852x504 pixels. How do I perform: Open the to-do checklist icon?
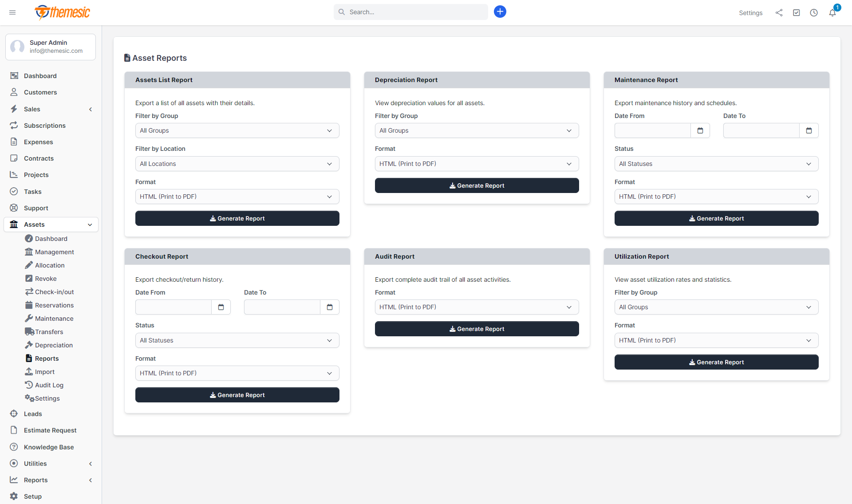click(x=797, y=13)
